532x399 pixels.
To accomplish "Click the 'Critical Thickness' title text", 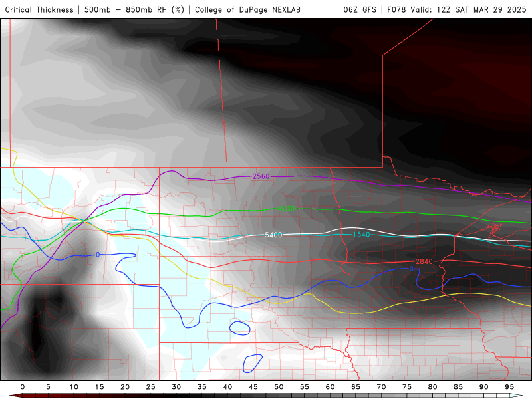I will pyautogui.click(x=39, y=10).
